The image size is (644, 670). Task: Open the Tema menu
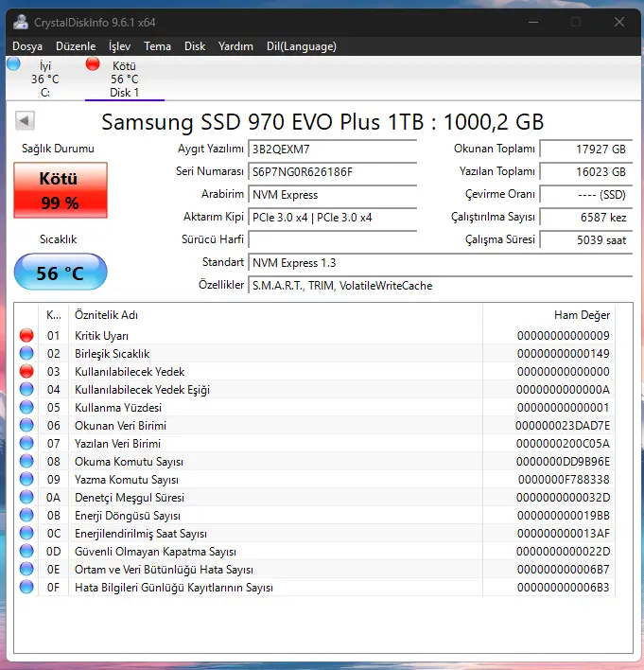[157, 46]
